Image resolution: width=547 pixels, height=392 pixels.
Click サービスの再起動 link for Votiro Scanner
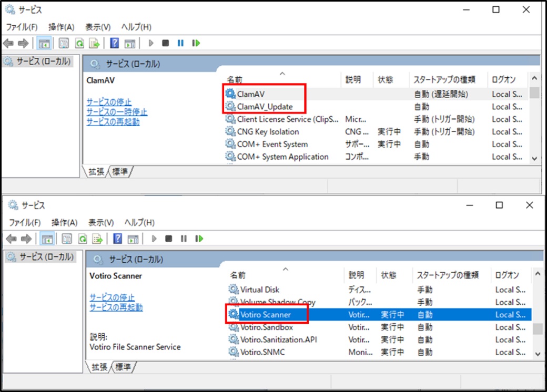point(116,307)
